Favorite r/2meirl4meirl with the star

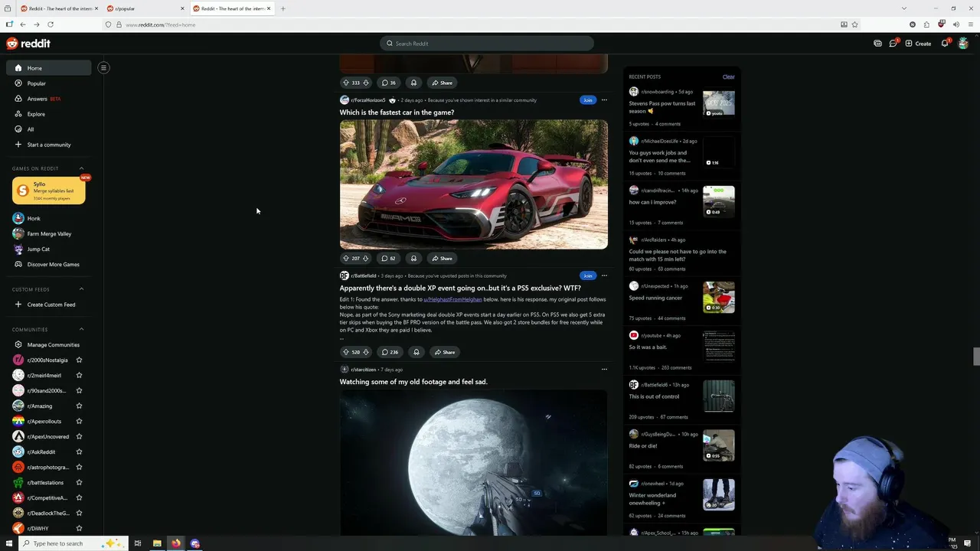click(x=79, y=375)
